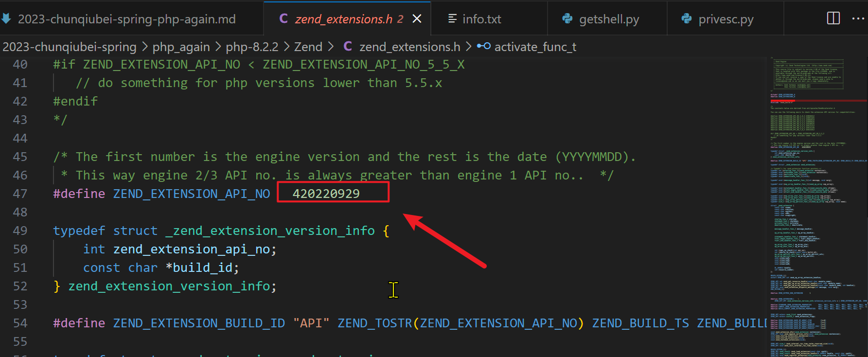The height and width of the screenshot is (357, 868).
Task: Click ZEND_EXTENSION_API_NO on line 47
Action: pos(192,194)
